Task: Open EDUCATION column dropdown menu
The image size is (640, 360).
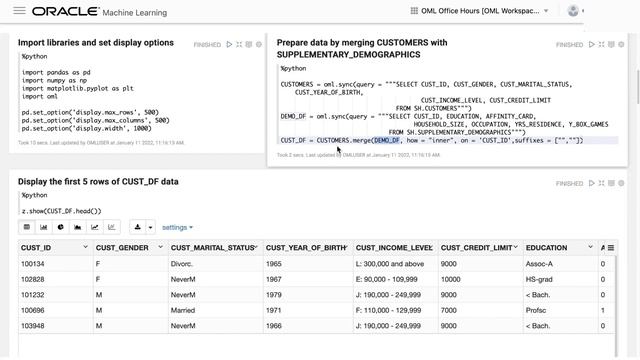Action: pyautogui.click(x=590, y=247)
